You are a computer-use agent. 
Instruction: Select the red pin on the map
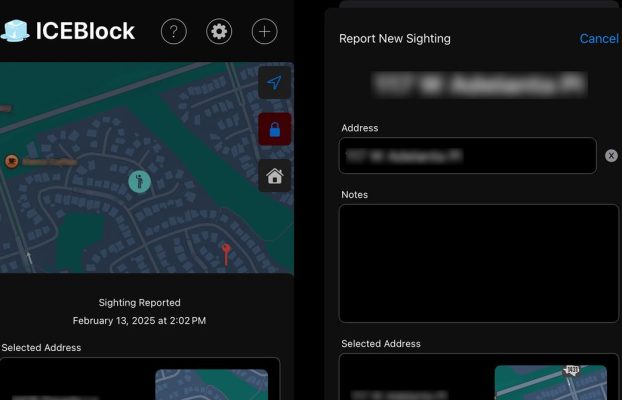click(x=226, y=254)
